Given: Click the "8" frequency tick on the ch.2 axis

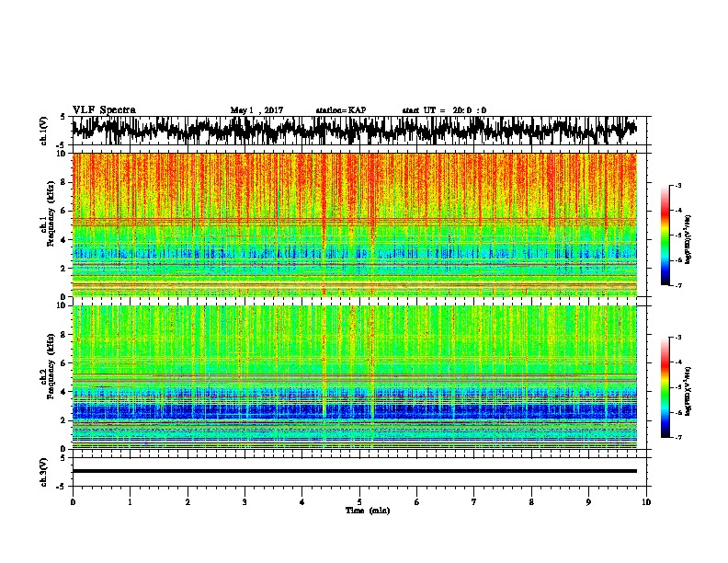Looking at the screenshot, I should 64,335.
